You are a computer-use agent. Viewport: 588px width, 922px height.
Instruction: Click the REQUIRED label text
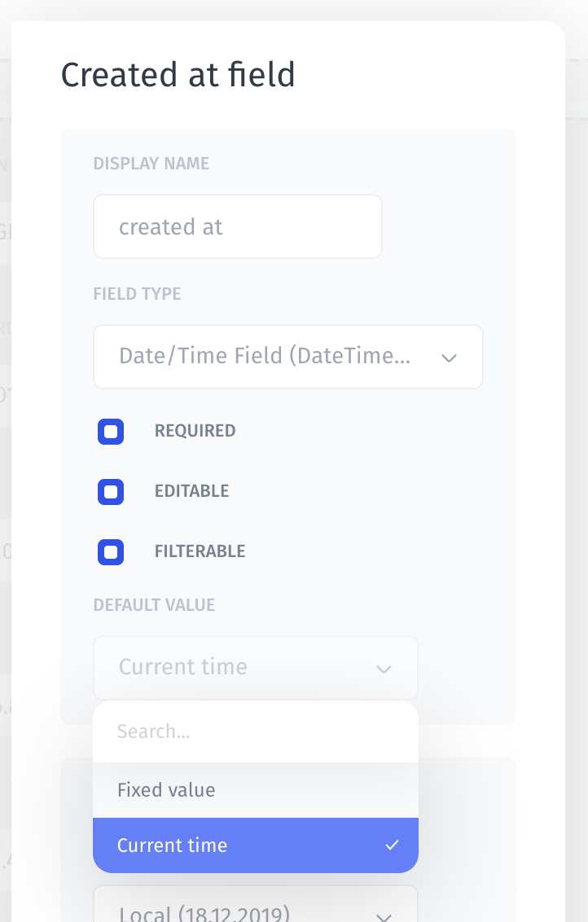click(195, 431)
